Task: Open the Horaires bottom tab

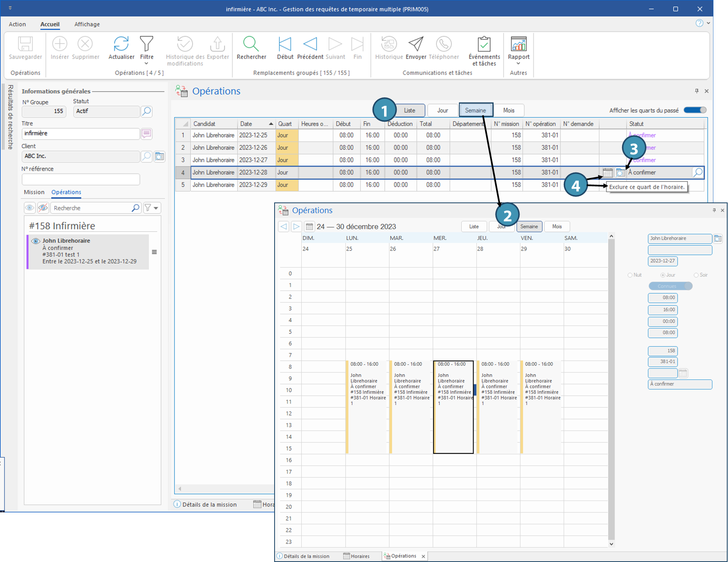Action: coord(357,556)
